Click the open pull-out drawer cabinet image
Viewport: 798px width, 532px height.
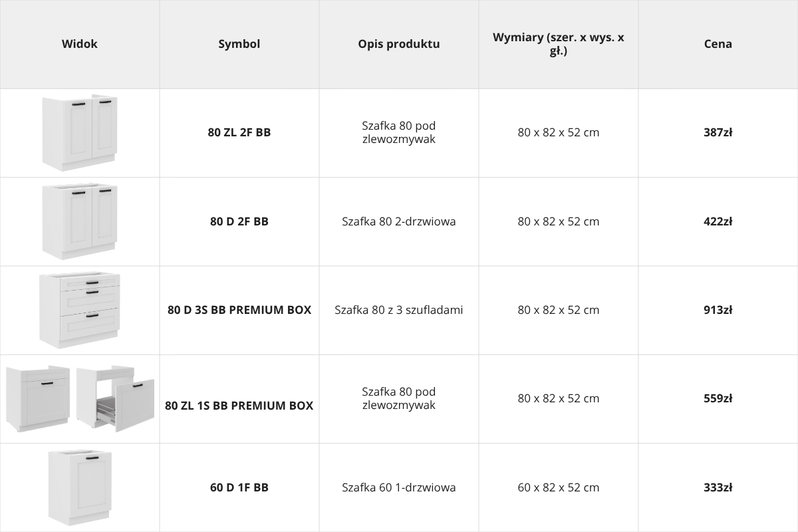click(x=115, y=398)
